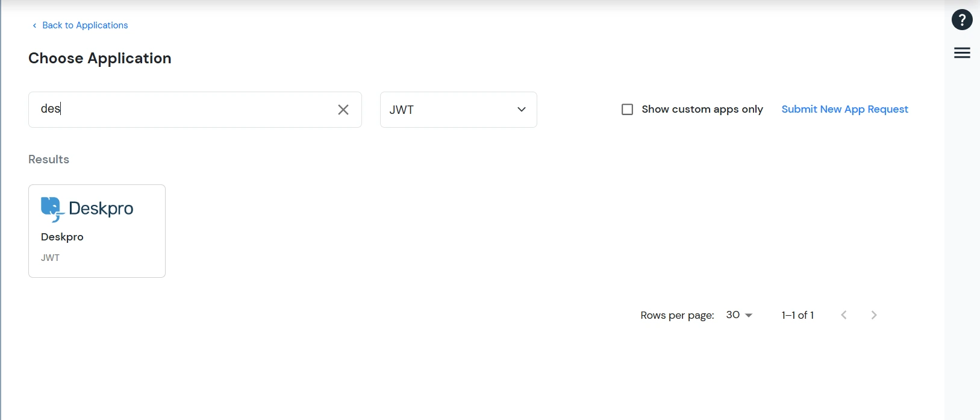The width and height of the screenshot is (980, 420).
Task: Go to previous results page arrow
Action: click(x=844, y=315)
